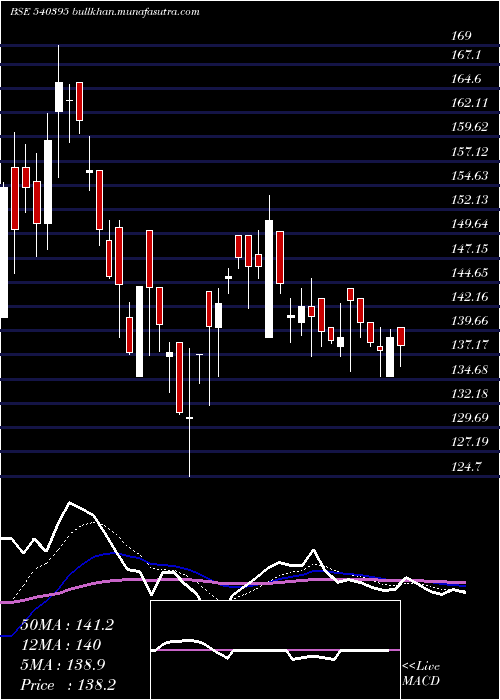
Task: Select the 167.1 price axis label
Action: tap(466, 55)
